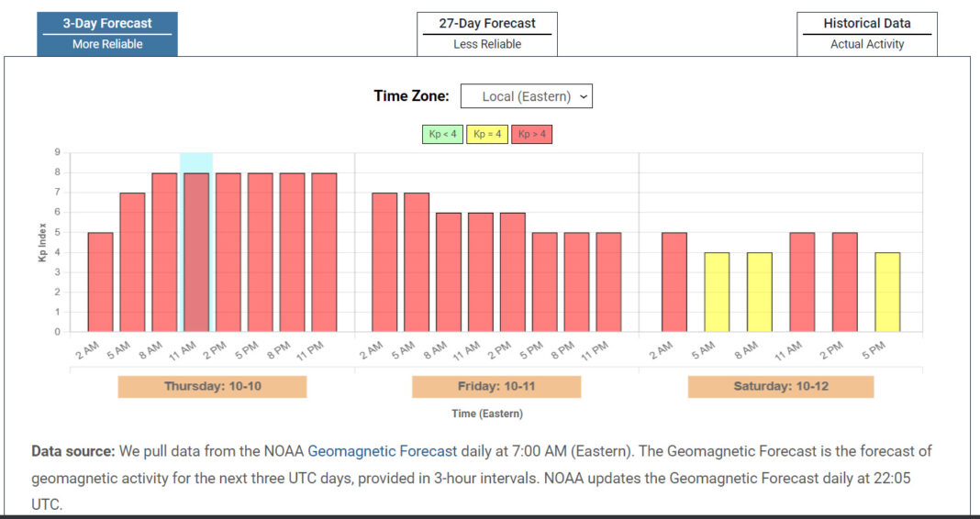980x519 pixels.
Task: Click the Friday 2 AM bar
Action: pyautogui.click(x=384, y=262)
